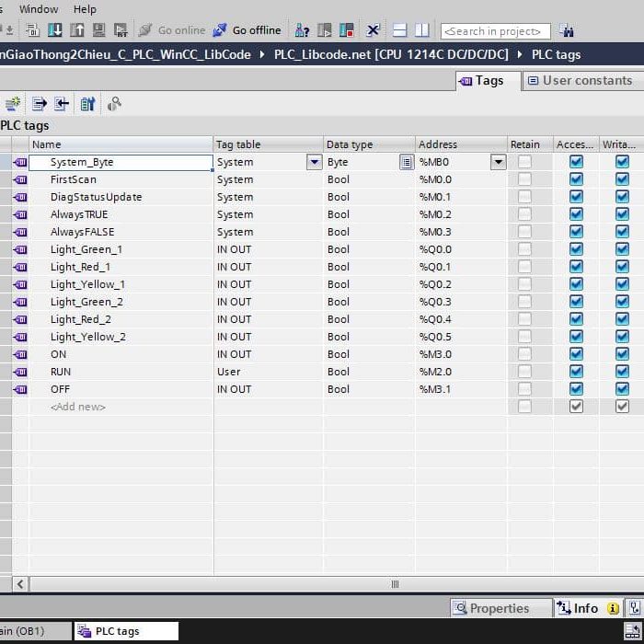Open the Help menu
Screen dimensions: 644x644
click(x=85, y=9)
